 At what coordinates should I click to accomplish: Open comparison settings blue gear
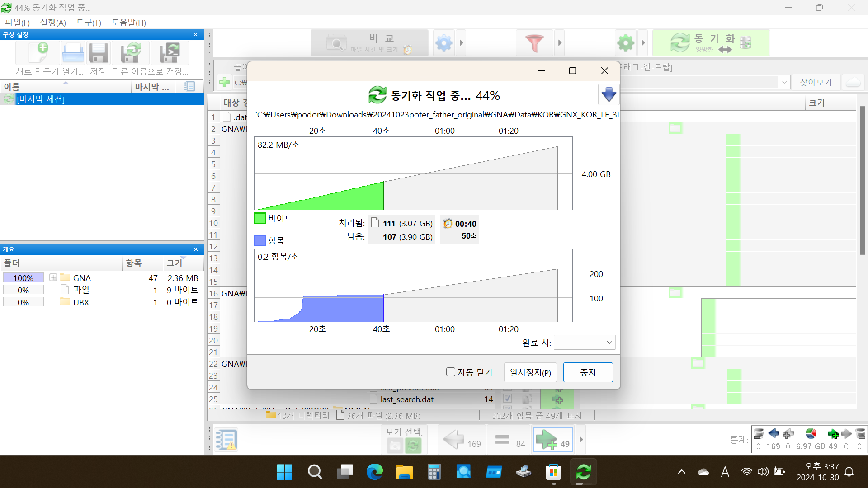tap(443, 43)
